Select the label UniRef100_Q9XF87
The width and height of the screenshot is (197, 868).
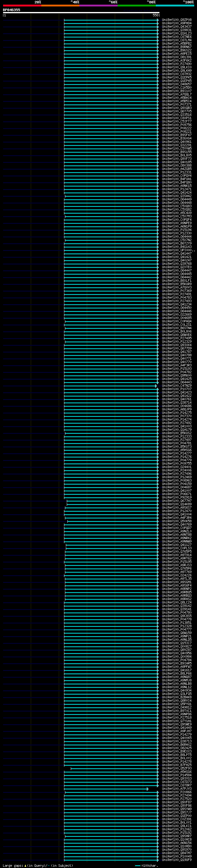click(x=176, y=802)
